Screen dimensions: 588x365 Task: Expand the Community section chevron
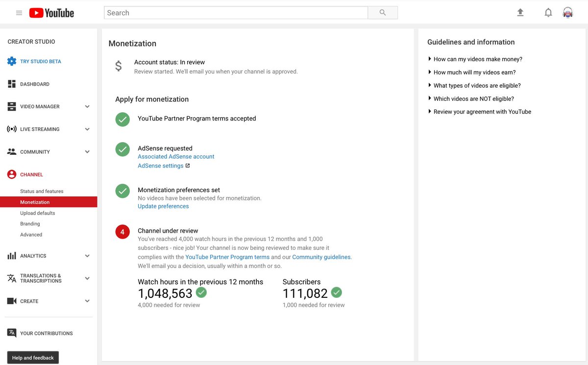87,152
